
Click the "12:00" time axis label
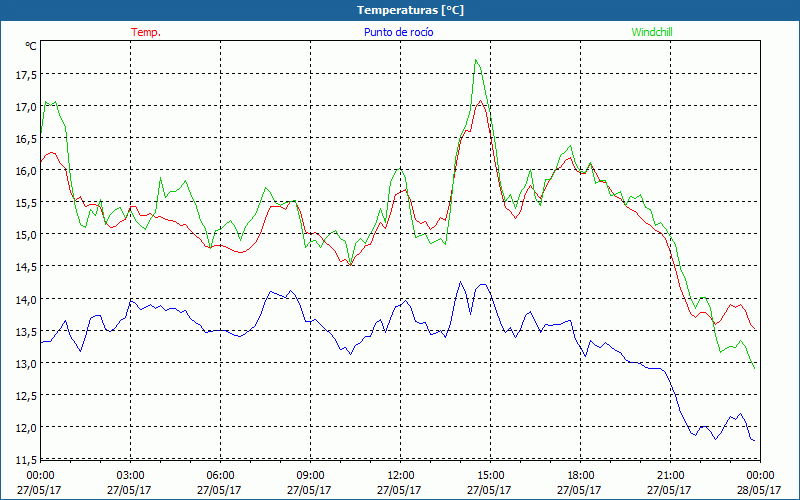click(x=399, y=475)
